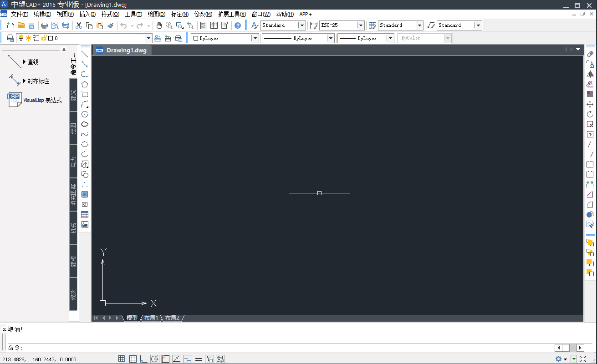The image size is (597, 364).
Task: Switch to the 布局1 layout tab
Action: (151, 318)
